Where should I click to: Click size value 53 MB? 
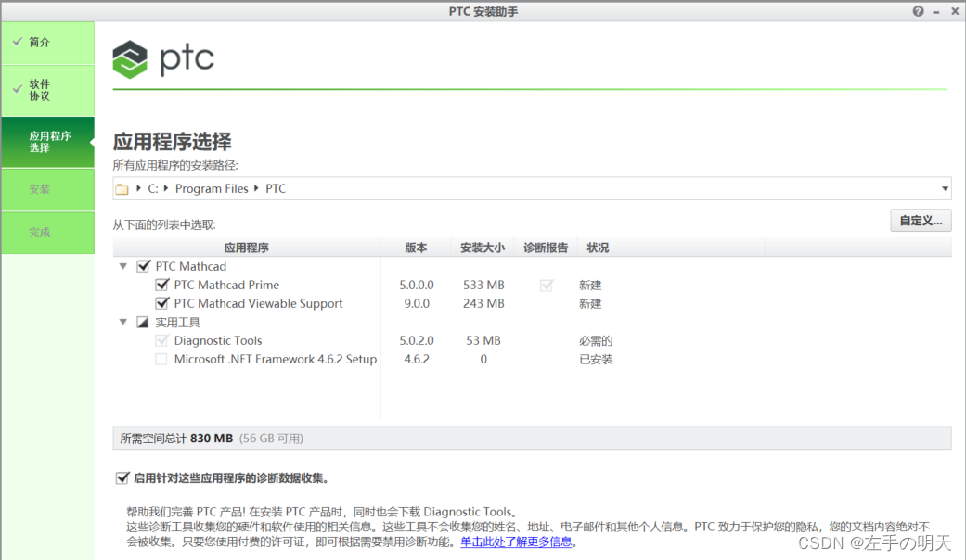coord(483,340)
